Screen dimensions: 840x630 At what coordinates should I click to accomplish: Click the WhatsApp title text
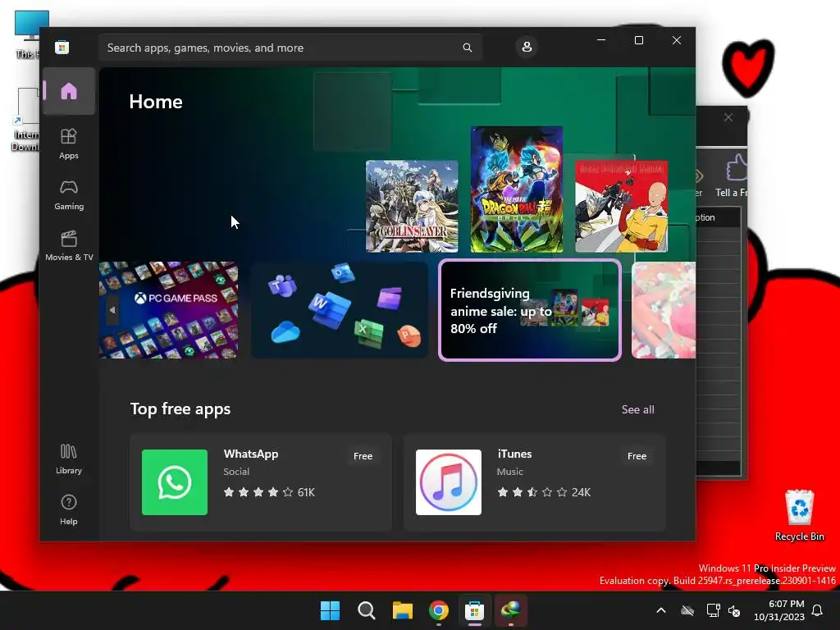[251, 454]
